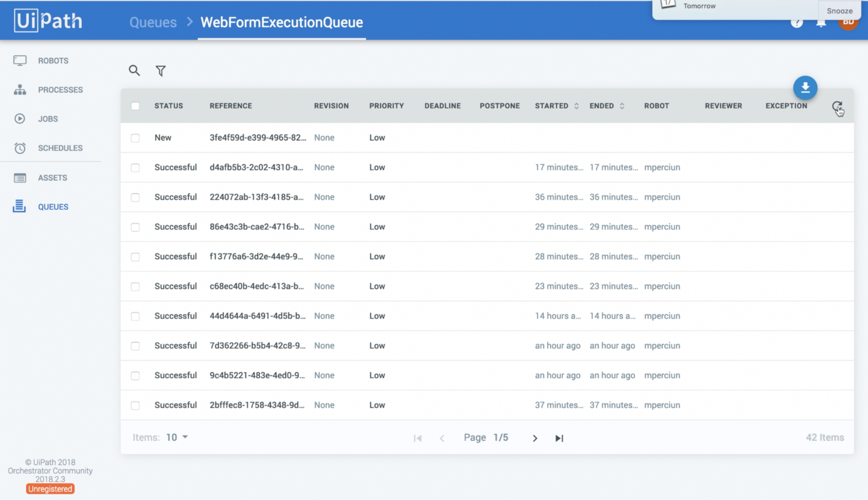
Task: Tick checkbox for item d4afb5b3-2c02-4310
Action: [135, 167]
